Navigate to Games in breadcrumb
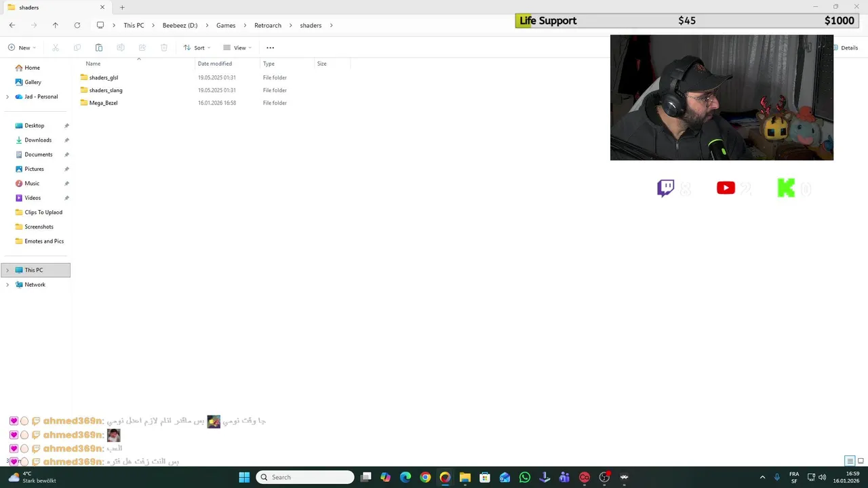This screenshot has width=868, height=488. coord(226,25)
